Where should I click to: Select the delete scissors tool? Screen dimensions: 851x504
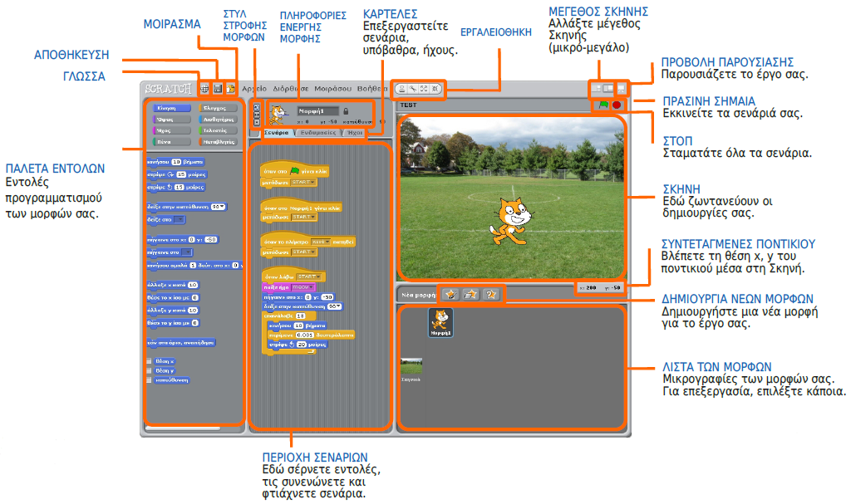pos(413,89)
